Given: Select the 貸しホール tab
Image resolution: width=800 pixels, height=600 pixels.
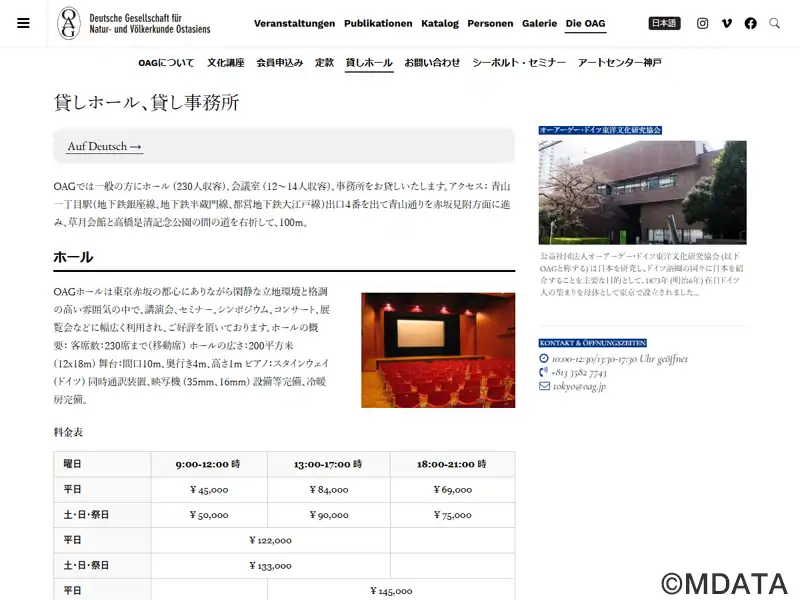Looking at the screenshot, I should 369,63.
